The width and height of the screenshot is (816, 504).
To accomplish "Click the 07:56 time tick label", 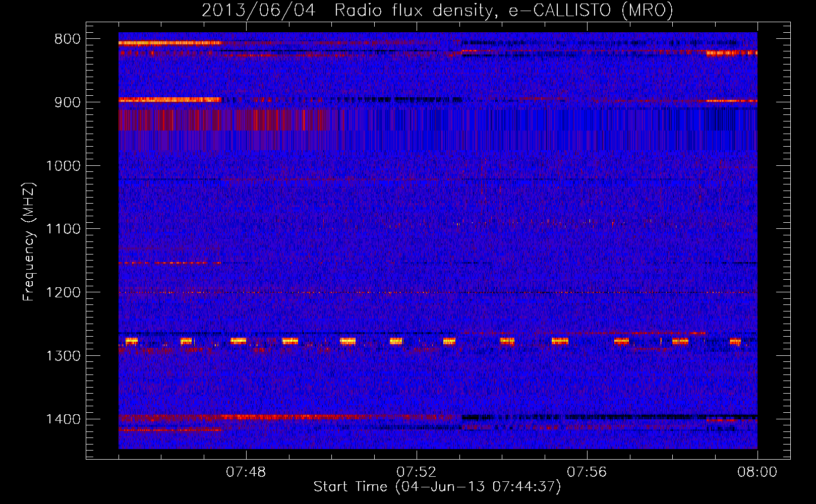I will tap(587, 472).
